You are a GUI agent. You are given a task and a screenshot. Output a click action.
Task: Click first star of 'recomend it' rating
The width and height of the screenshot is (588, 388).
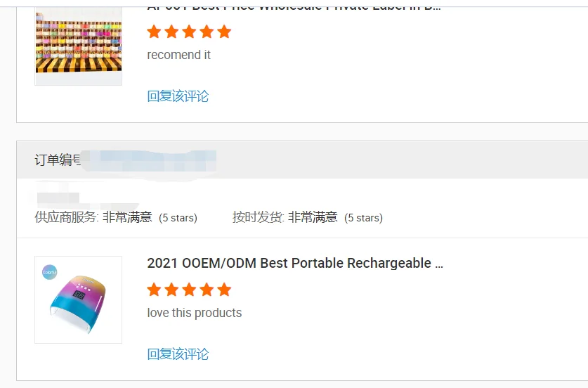154,32
